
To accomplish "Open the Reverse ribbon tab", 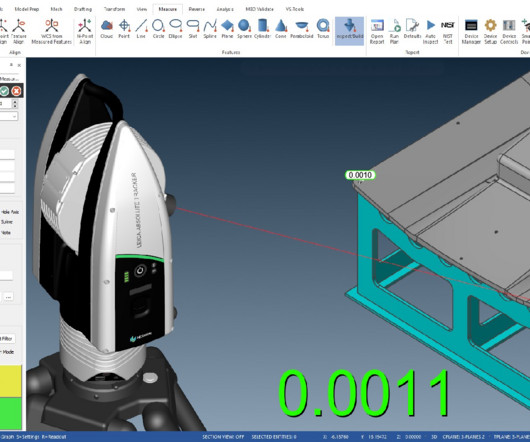I will pyautogui.click(x=197, y=9).
